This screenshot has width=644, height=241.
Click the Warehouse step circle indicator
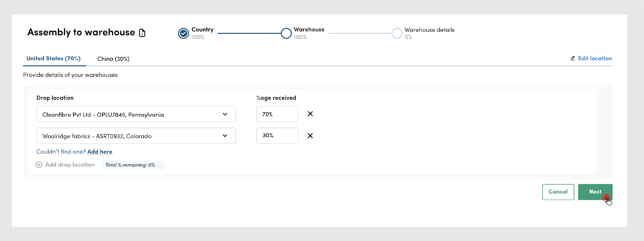(x=286, y=33)
